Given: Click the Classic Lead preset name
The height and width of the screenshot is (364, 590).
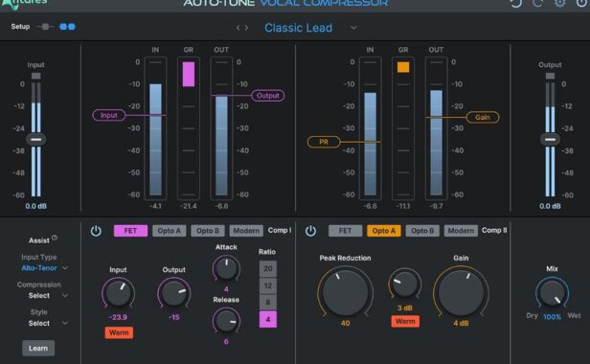Looking at the screenshot, I should pos(299,28).
